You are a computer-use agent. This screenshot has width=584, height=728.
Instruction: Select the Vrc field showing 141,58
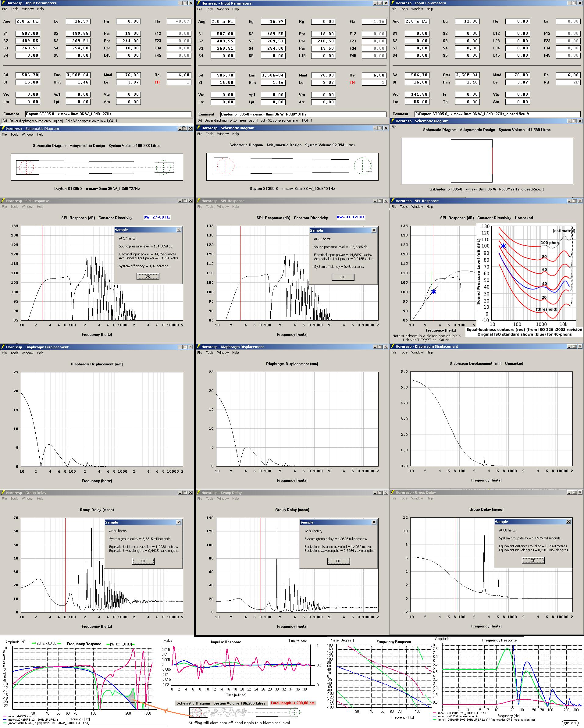(417, 94)
